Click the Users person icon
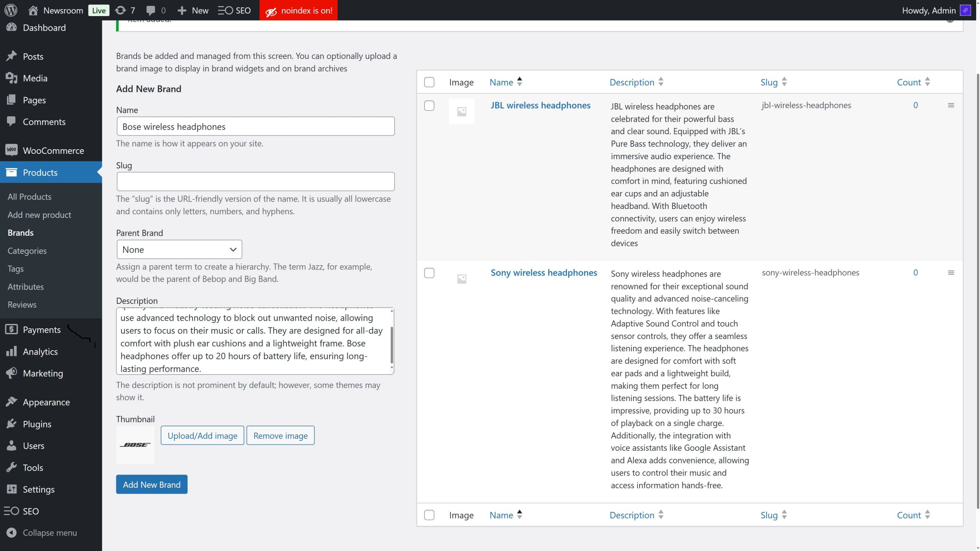 point(11,445)
